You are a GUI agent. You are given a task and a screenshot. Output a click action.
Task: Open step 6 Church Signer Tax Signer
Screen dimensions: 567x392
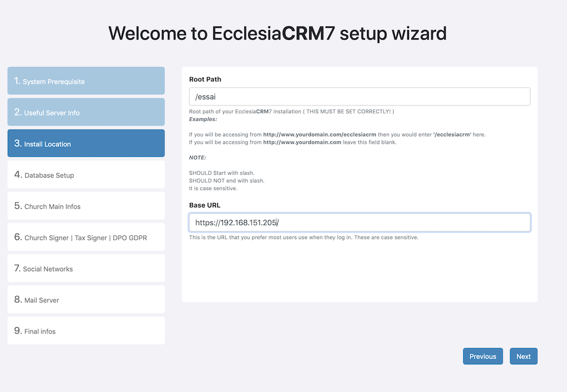point(86,237)
